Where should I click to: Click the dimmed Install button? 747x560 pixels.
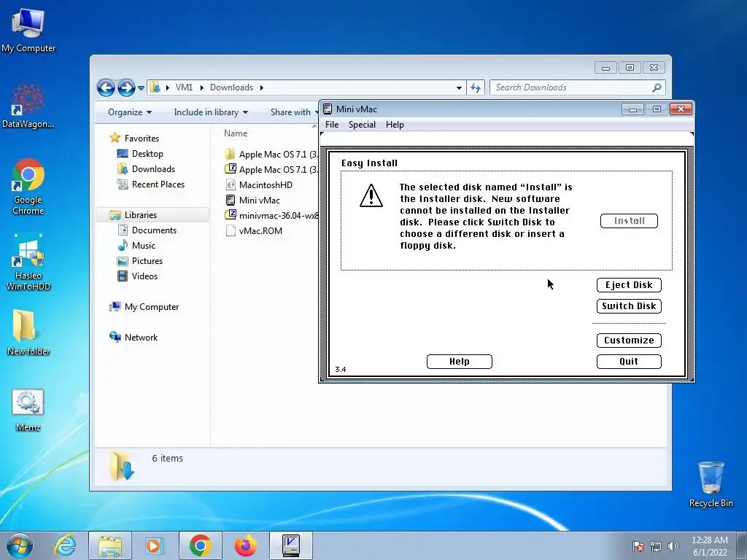[x=629, y=221]
